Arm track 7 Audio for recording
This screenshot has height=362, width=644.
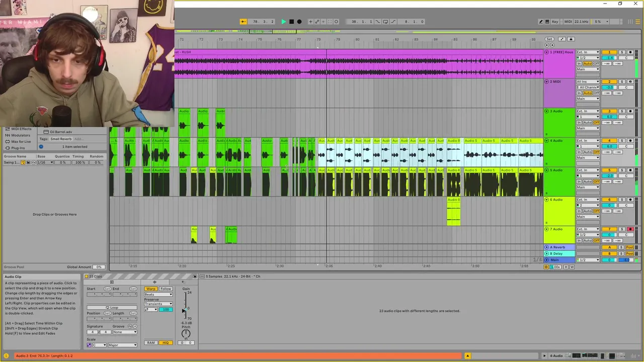coord(630,229)
